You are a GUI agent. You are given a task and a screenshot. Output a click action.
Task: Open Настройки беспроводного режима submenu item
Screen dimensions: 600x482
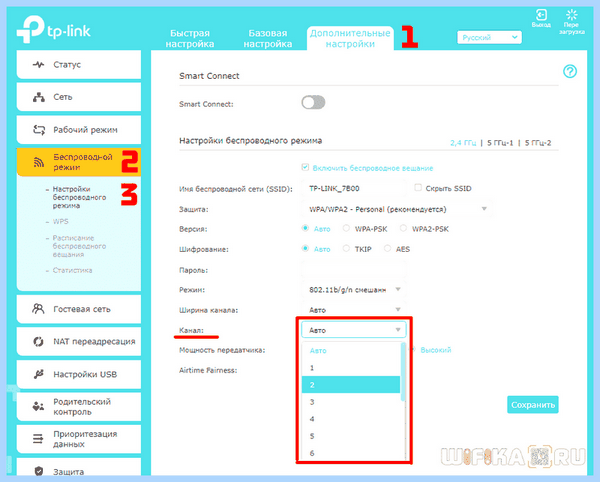coord(79,197)
